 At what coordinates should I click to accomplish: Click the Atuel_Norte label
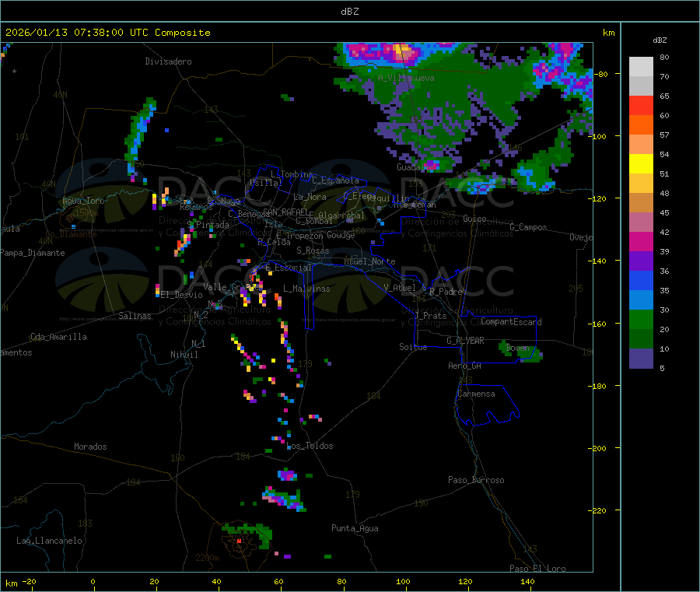coord(369,261)
